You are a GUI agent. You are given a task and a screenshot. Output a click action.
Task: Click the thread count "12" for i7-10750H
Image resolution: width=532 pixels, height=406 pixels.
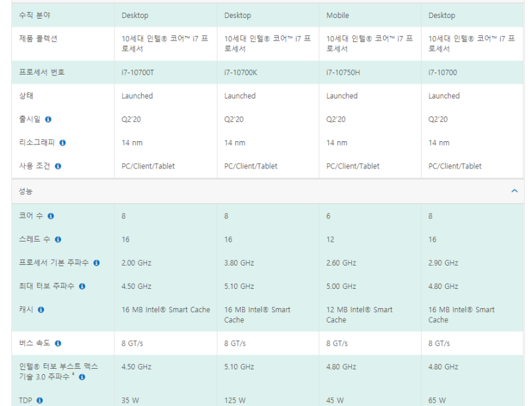(x=330, y=240)
